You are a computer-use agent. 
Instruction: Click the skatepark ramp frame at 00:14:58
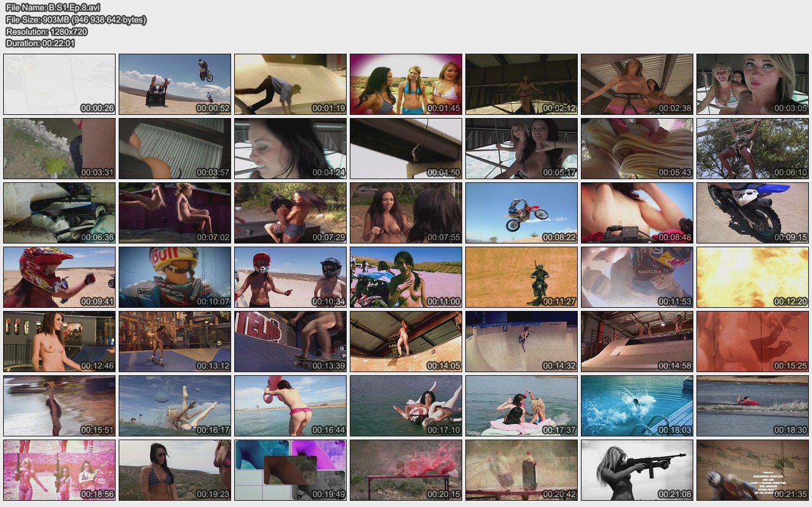coord(637,342)
